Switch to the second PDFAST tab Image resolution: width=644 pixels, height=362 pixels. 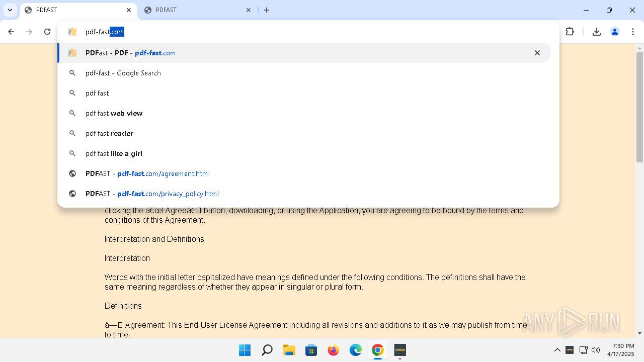[198, 10]
